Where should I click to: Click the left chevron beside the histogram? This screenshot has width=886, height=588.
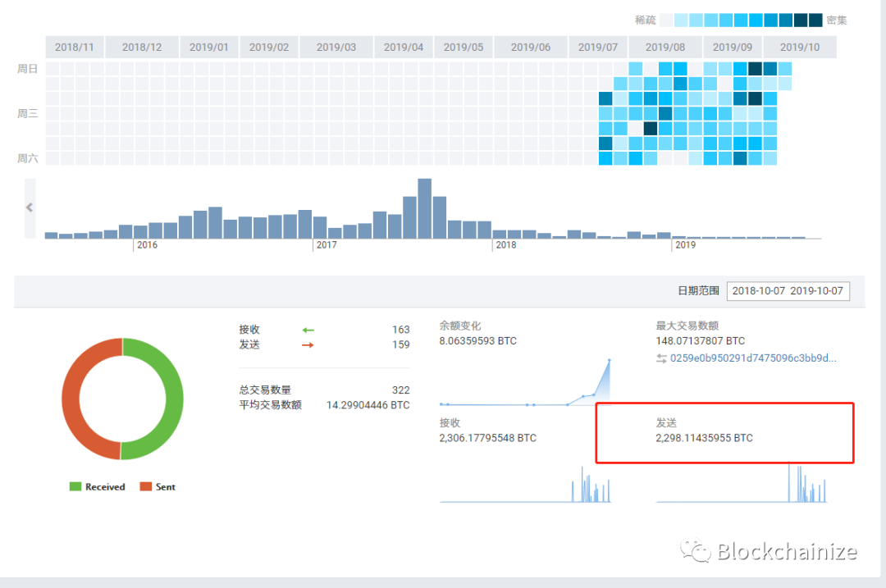click(30, 207)
